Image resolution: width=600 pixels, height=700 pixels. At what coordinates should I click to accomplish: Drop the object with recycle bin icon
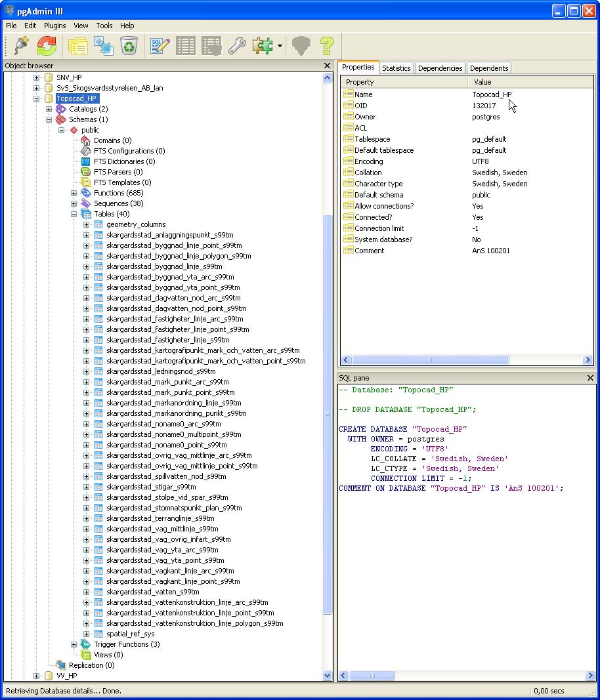129,45
